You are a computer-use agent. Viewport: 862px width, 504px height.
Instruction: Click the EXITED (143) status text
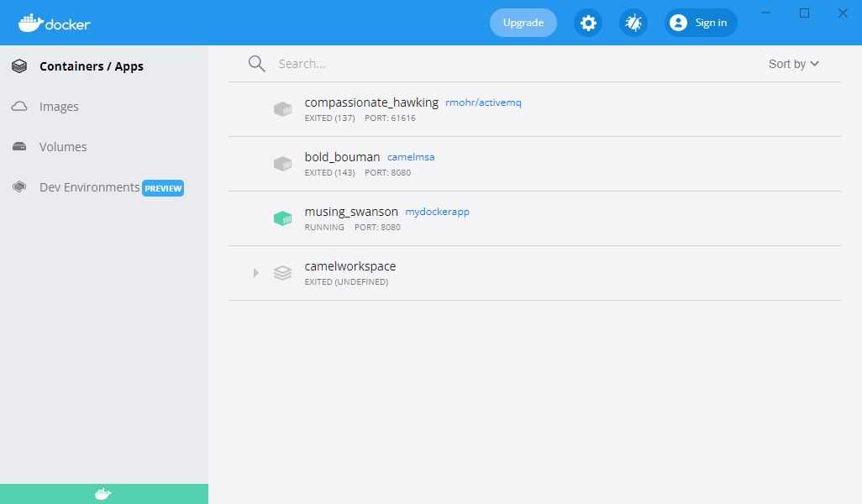(330, 172)
